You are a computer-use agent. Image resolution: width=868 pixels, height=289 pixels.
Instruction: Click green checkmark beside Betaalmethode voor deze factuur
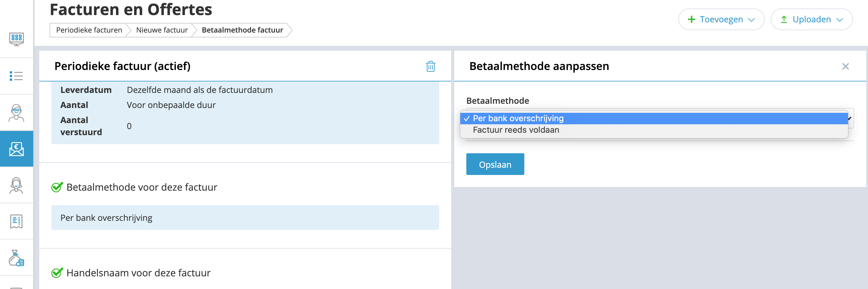(57, 187)
